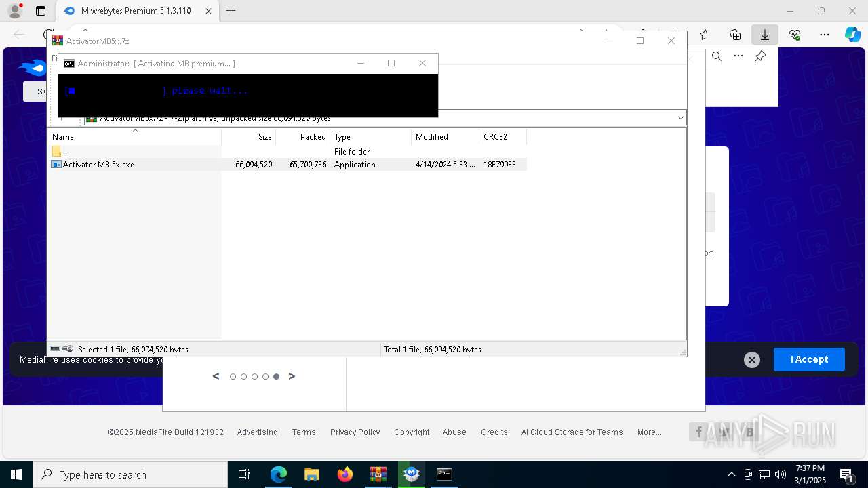Sort archive list by Size column
This screenshot has height=488, width=868.
[249, 136]
